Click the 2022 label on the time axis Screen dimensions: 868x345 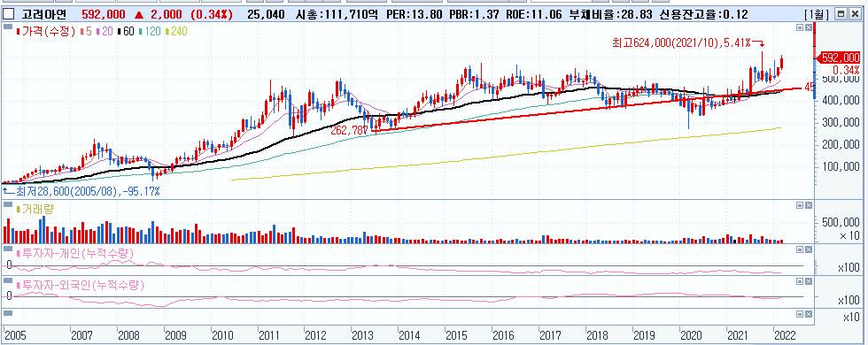click(785, 335)
